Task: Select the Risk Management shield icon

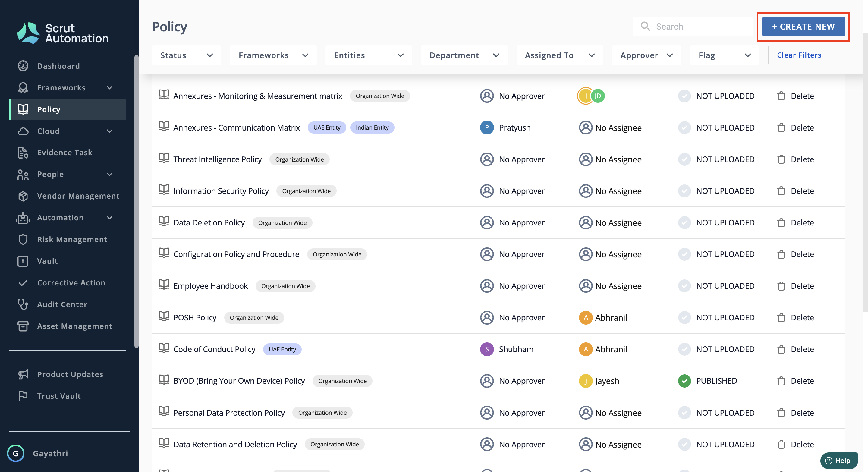Action: pyautogui.click(x=23, y=240)
